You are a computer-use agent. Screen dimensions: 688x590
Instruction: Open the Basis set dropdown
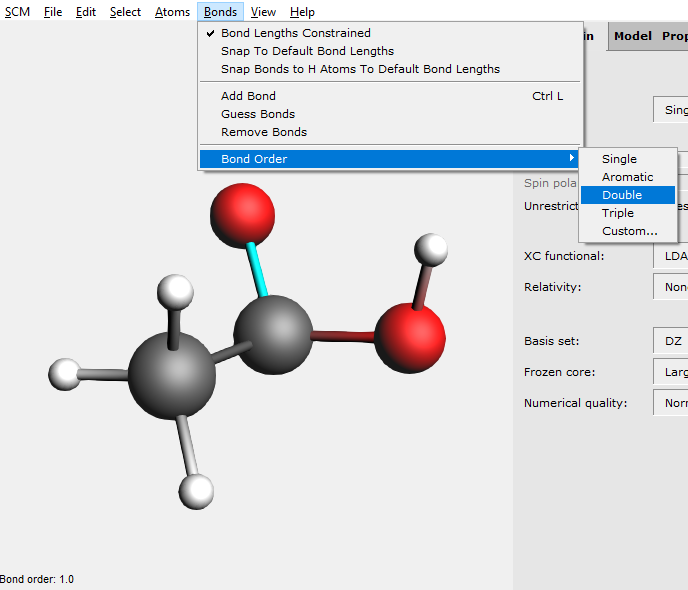(670, 341)
